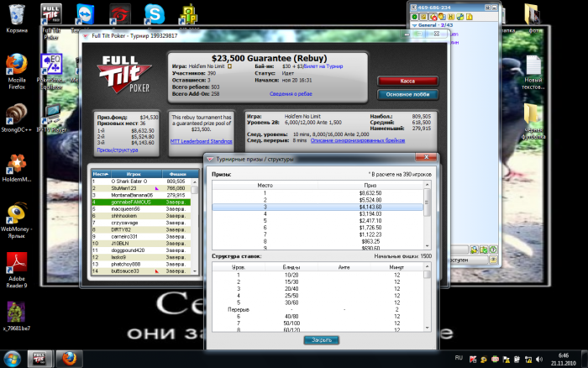The height and width of the screenshot is (368, 588).
Task: Open the Adobe Reader 9 desktop shortcut
Action: point(17,270)
